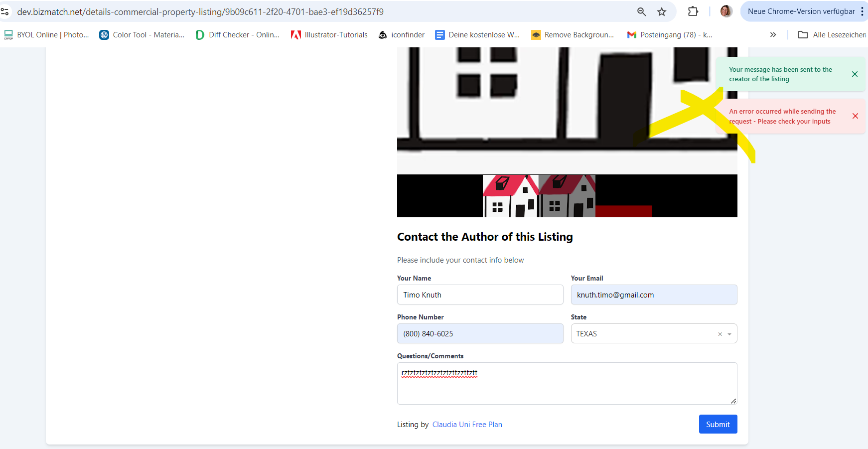
Task: Show hidden bookmarks with the chevron
Action: 773,35
